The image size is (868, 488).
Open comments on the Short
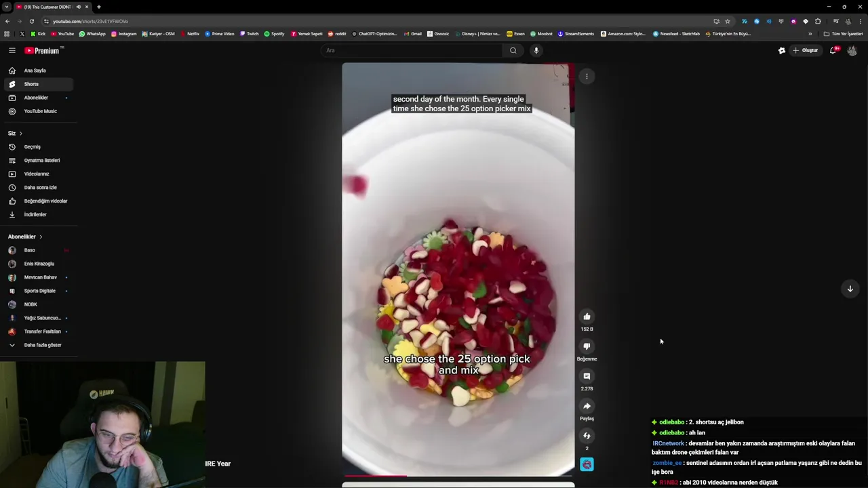click(587, 376)
